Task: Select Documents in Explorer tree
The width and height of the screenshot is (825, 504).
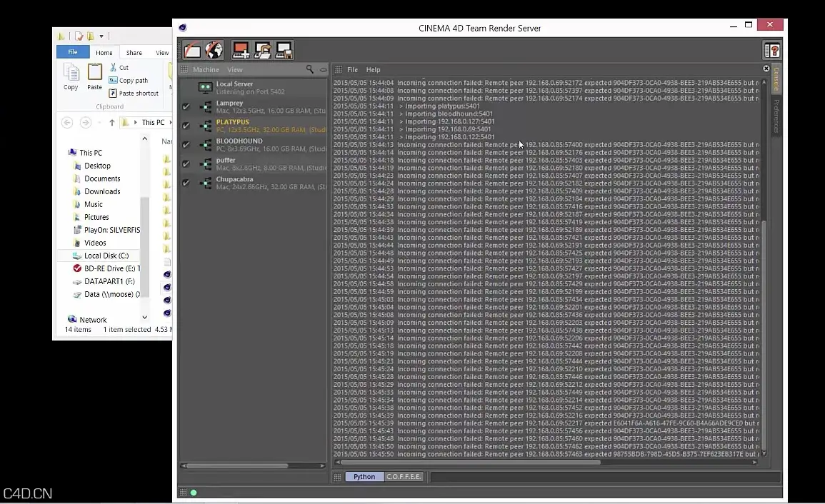Action: [x=102, y=179]
